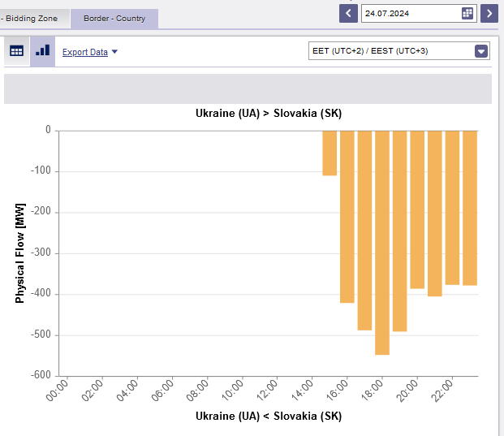Click the last bar at 23:00
This screenshot has width=504, height=436.
pyautogui.click(x=470, y=208)
